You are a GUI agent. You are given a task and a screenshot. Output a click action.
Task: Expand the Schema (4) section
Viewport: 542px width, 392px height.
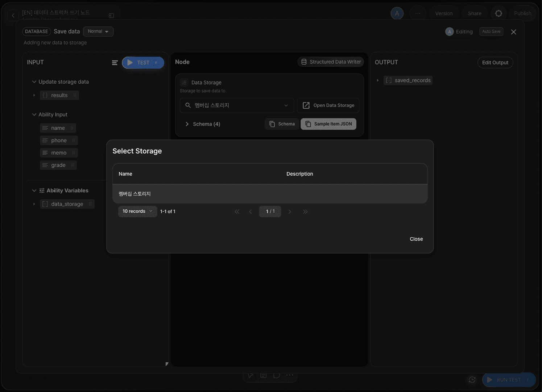tap(187, 124)
